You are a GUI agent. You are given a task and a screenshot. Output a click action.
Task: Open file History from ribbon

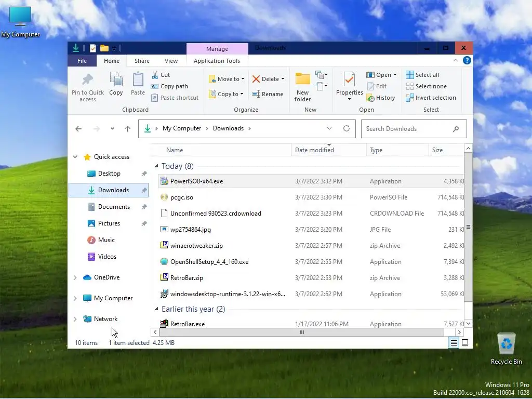tap(381, 98)
